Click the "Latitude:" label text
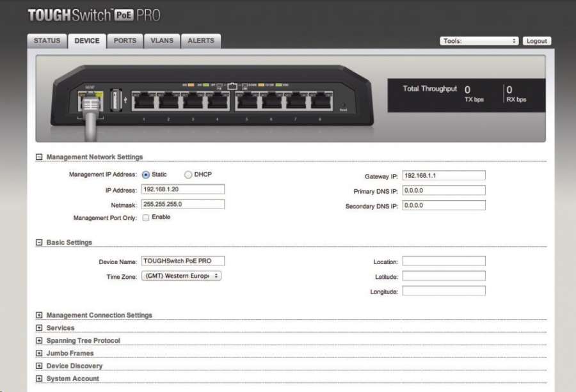Screen dimensions: 576x392 387,277
